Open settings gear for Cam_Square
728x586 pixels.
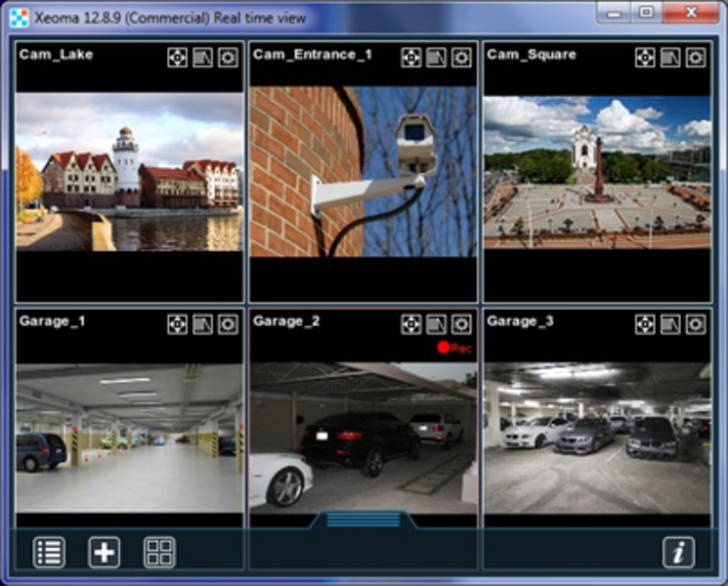[696, 58]
